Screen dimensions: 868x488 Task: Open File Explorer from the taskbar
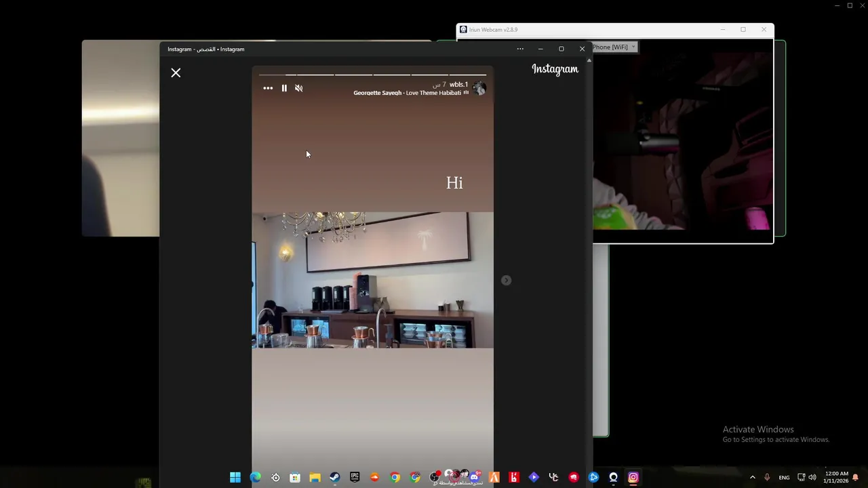[315, 477]
